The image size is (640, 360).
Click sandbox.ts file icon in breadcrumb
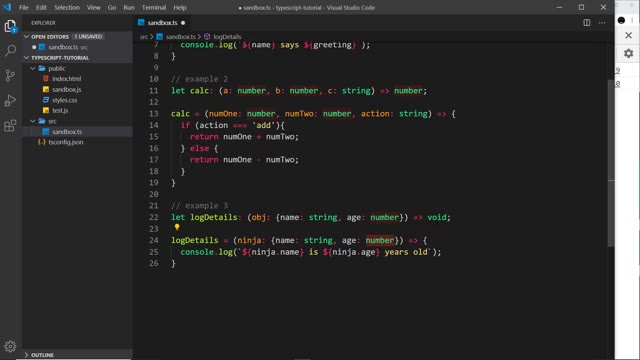[x=160, y=37]
